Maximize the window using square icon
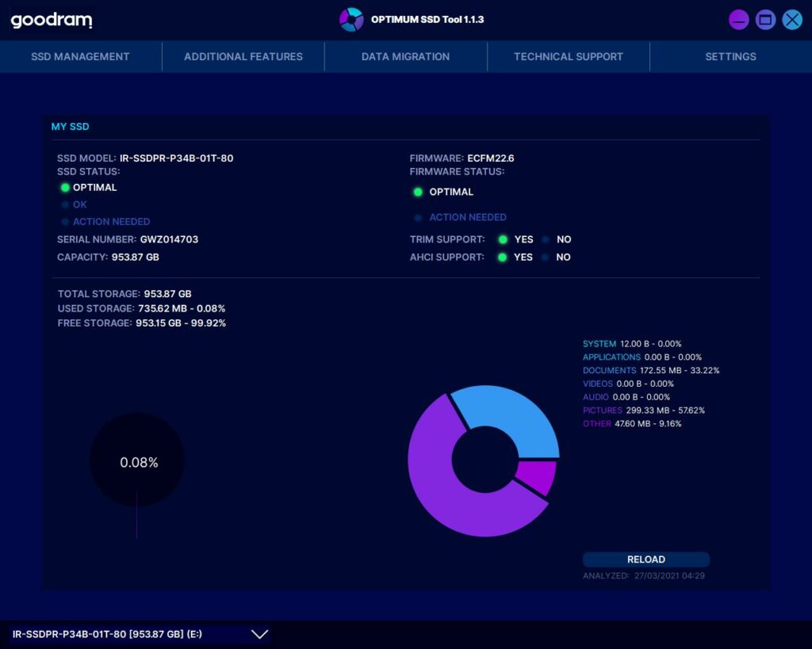 tap(765, 20)
